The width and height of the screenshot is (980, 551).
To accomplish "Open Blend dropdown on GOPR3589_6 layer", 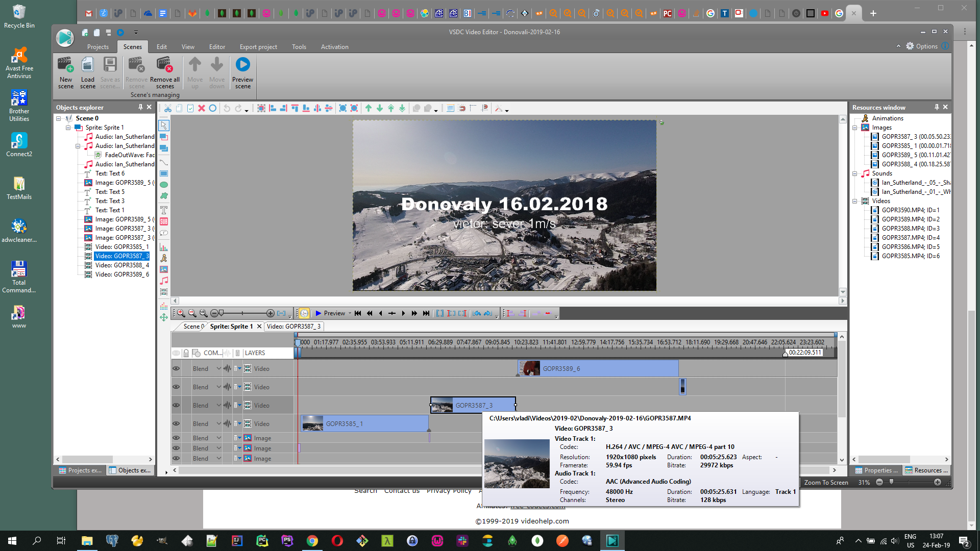I will pos(219,368).
